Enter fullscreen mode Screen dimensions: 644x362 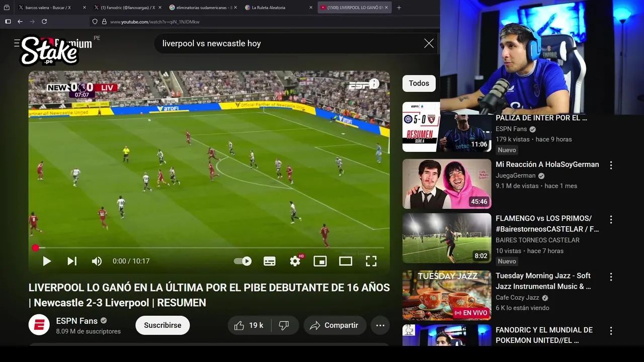coord(371,261)
